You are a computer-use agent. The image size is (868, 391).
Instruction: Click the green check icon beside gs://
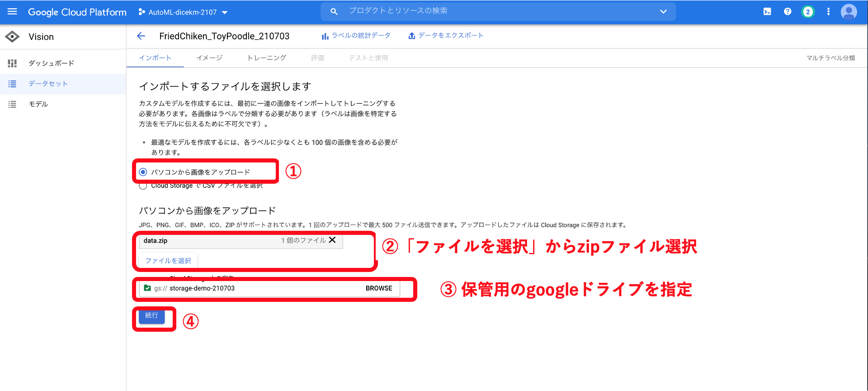coord(147,288)
